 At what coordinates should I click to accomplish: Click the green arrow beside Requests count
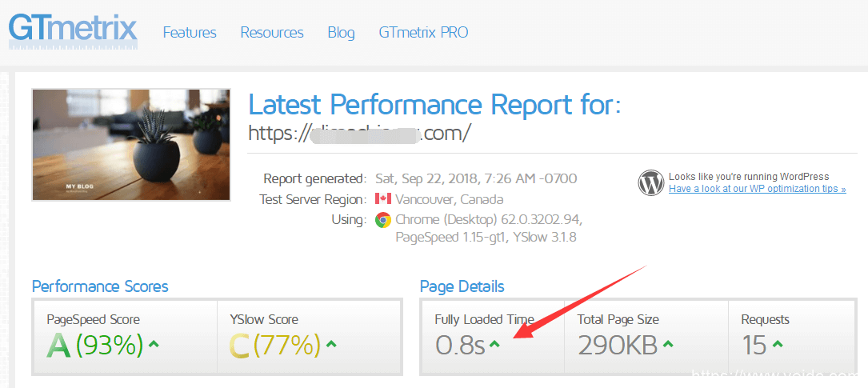(777, 345)
